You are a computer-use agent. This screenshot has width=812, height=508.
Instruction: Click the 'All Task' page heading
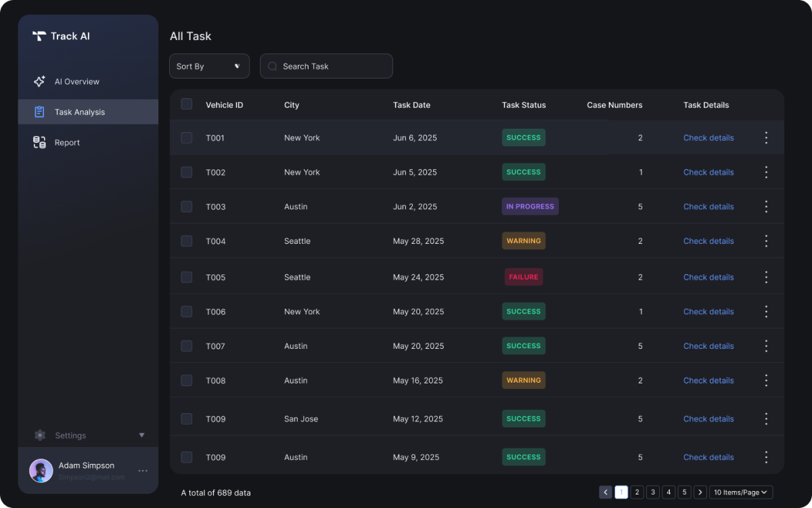pos(191,37)
